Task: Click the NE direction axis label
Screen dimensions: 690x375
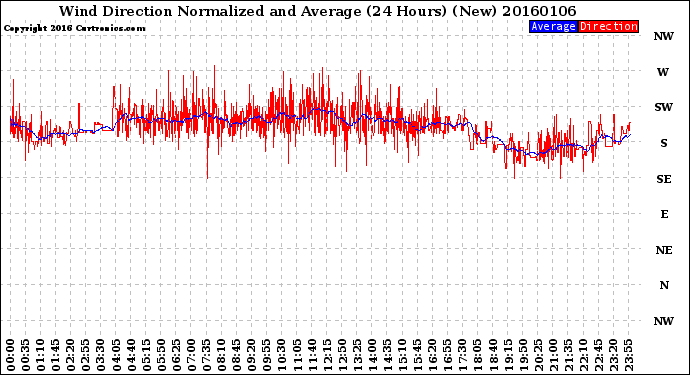Action: (x=664, y=250)
